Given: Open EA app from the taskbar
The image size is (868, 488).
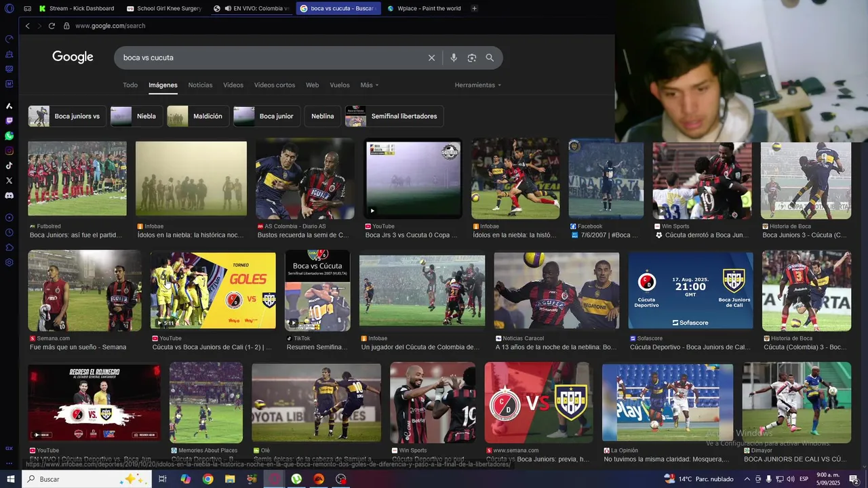Looking at the screenshot, I should click(319, 479).
